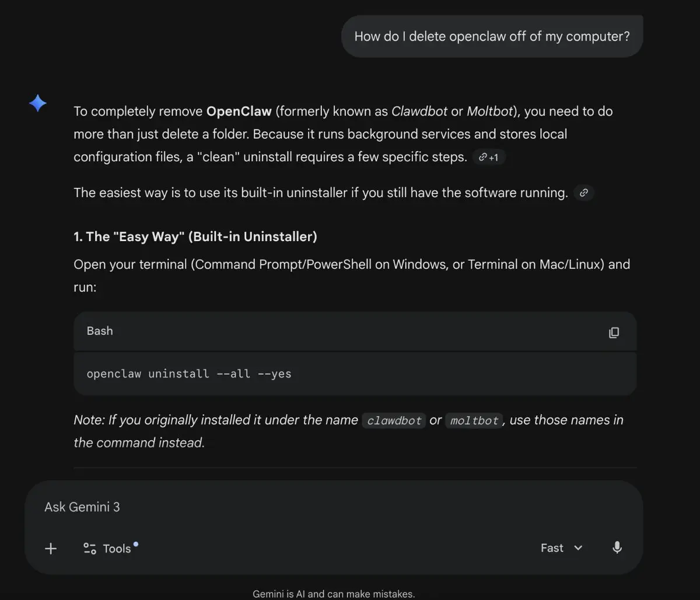The width and height of the screenshot is (700, 600).
Task: Click the 'Open your terminal' instruction paragraph
Action: (351, 264)
